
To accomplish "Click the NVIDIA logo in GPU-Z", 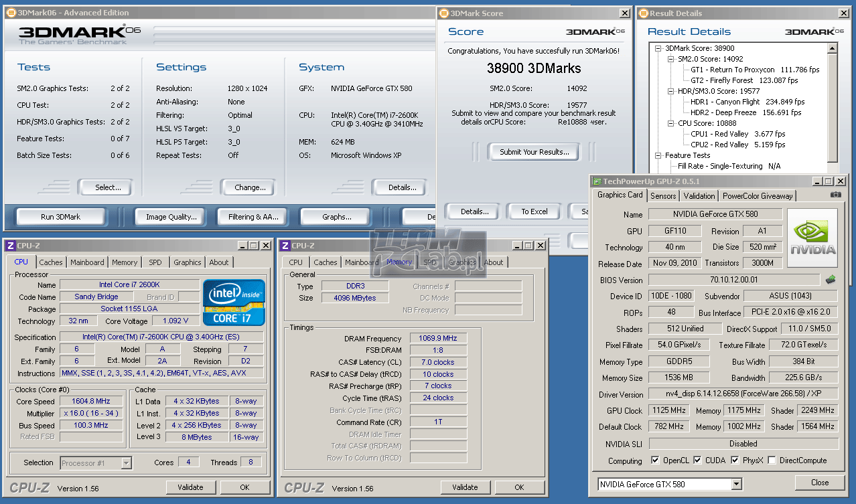I will coord(812,238).
